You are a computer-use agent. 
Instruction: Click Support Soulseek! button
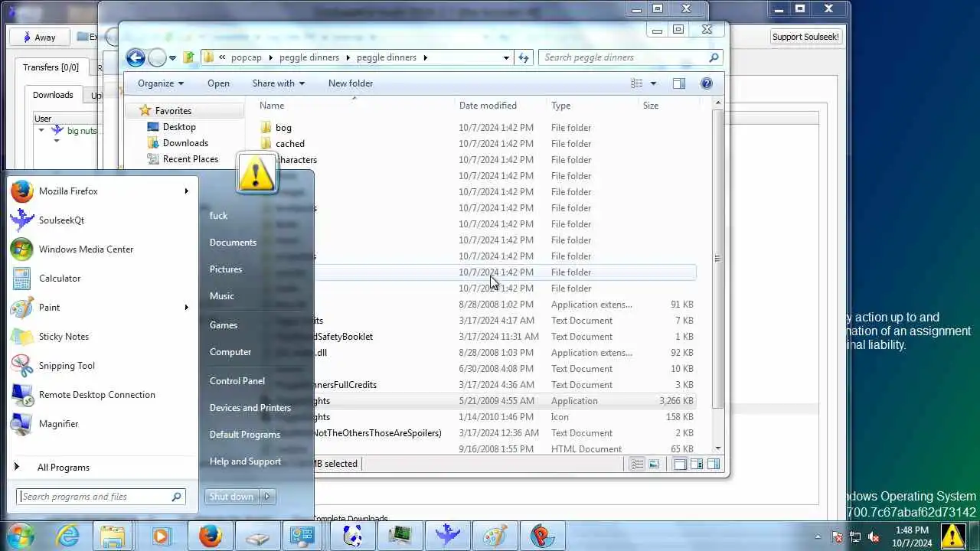click(805, 37)
